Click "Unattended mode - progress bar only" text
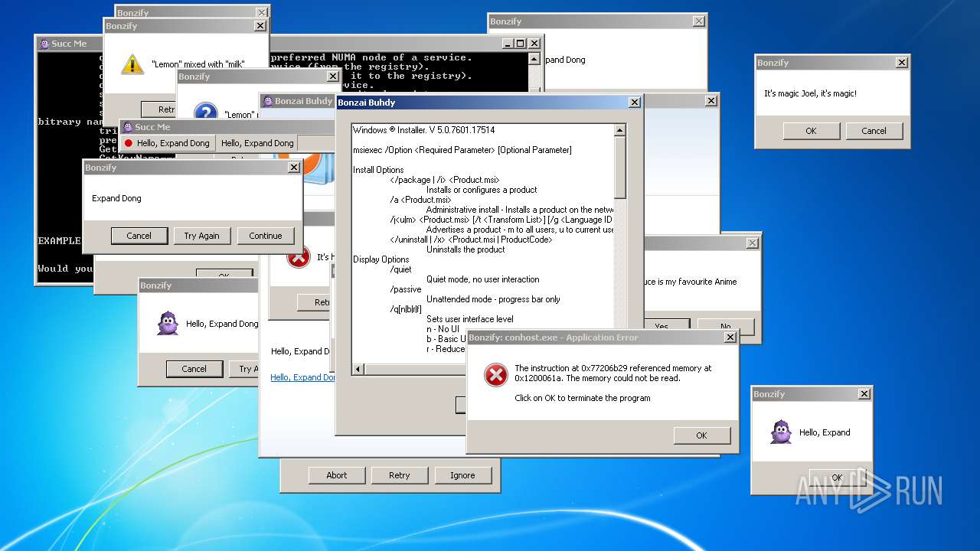Viewport: 980px width, 551px height. (x=493, y=299)
